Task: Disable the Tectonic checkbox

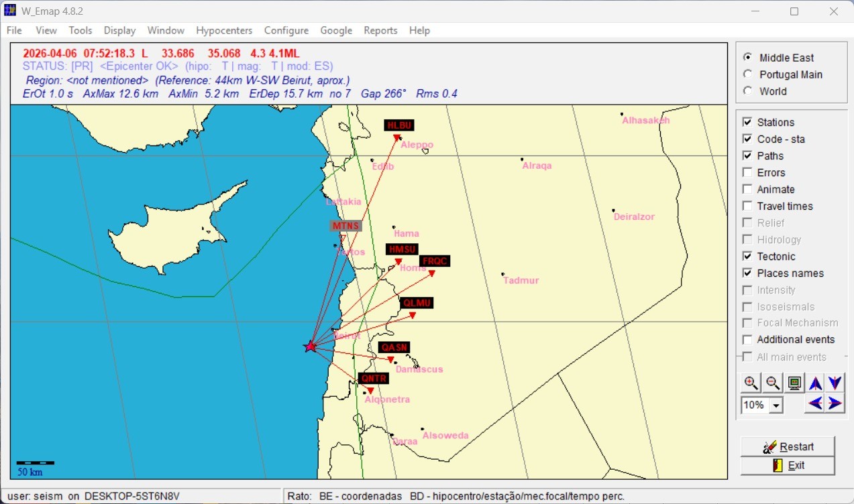Action: [x=747, y=256]
